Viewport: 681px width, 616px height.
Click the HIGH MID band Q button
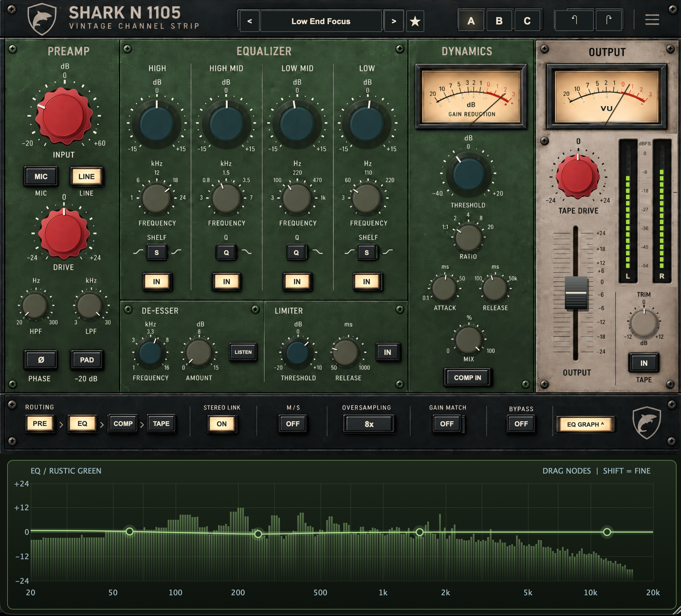pyautogui.click(x=226, y=253)
